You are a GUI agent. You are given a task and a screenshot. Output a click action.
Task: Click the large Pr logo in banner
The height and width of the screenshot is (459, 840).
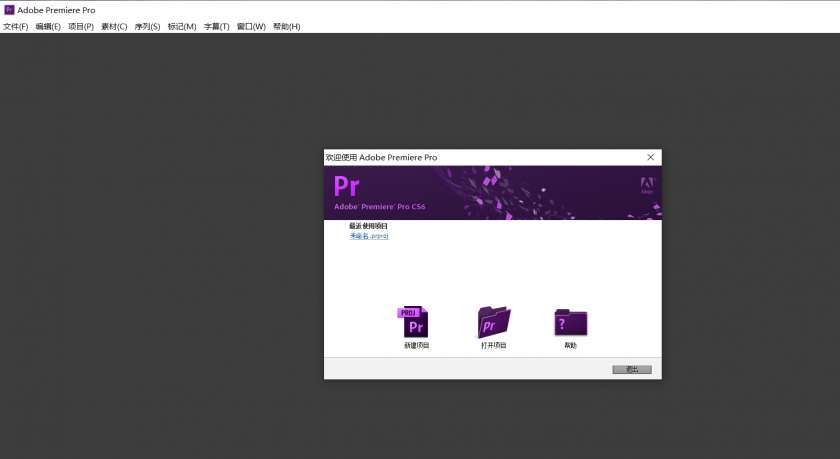[347, 187]
